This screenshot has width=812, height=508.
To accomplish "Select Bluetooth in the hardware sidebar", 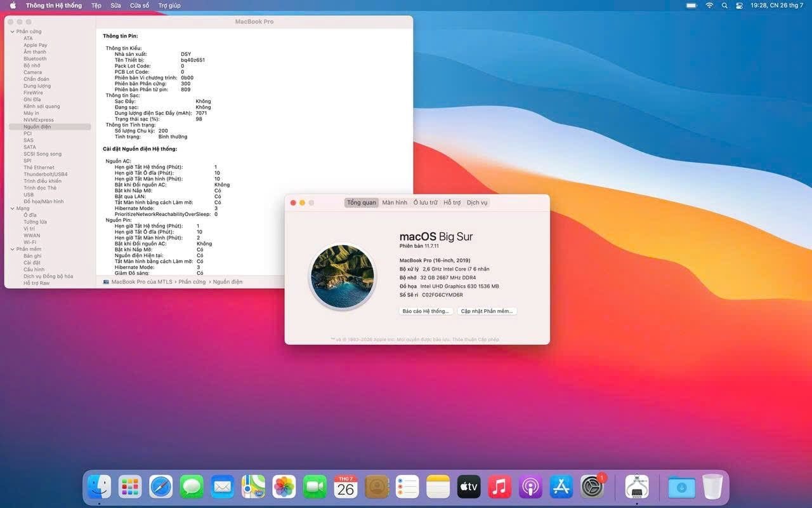I will (35, 58).
